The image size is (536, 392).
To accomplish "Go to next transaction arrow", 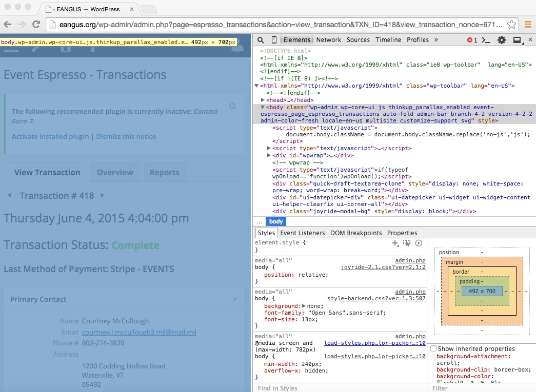I will (102, 195).
